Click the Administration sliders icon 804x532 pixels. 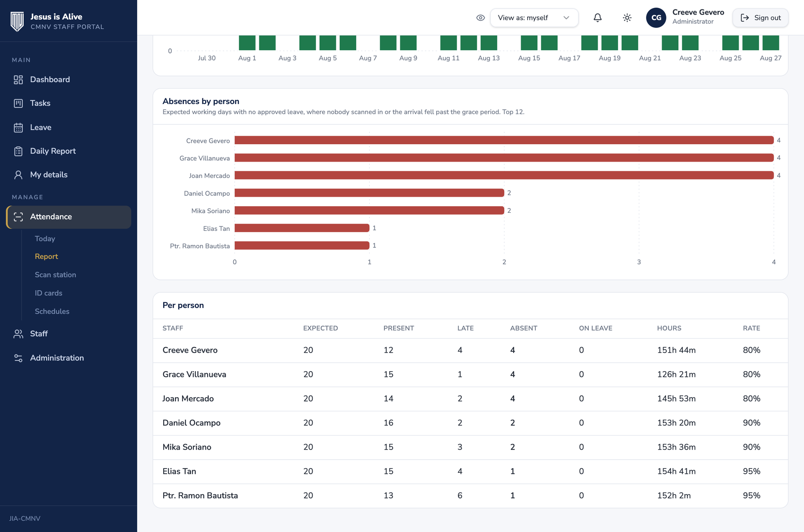tap(18, 358)
